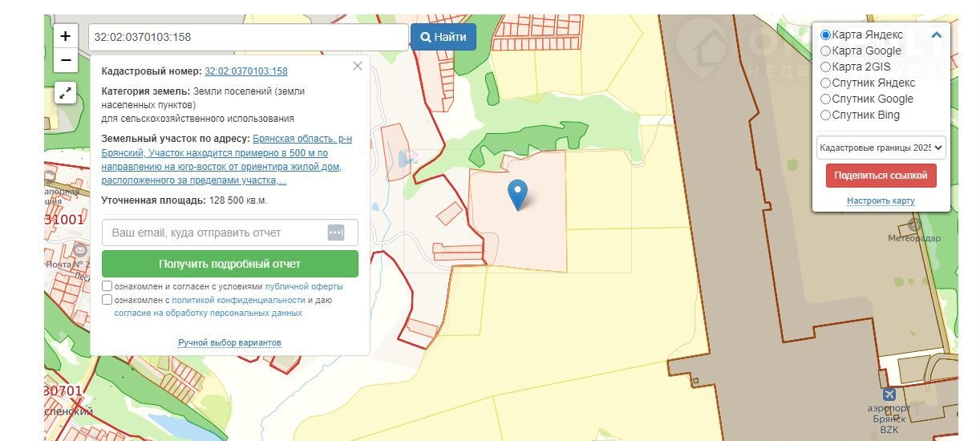Viewport: 980px width, 441px height.
Task: Collapse the map layers panel chevron
Action: coord(936,35)
